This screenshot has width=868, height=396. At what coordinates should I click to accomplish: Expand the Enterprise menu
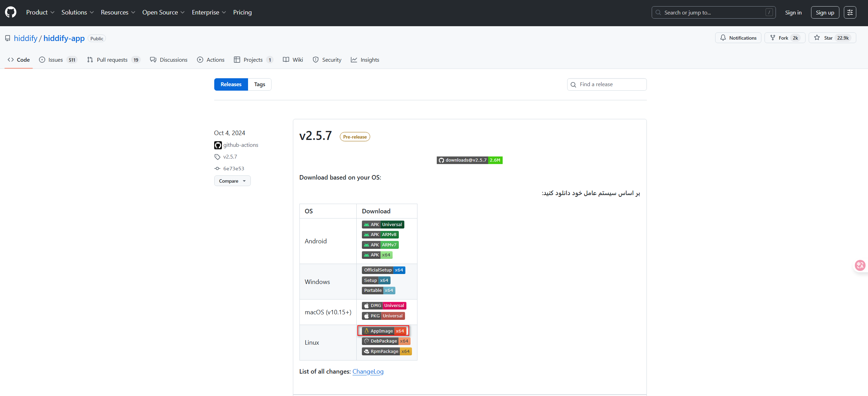(209, 12)
